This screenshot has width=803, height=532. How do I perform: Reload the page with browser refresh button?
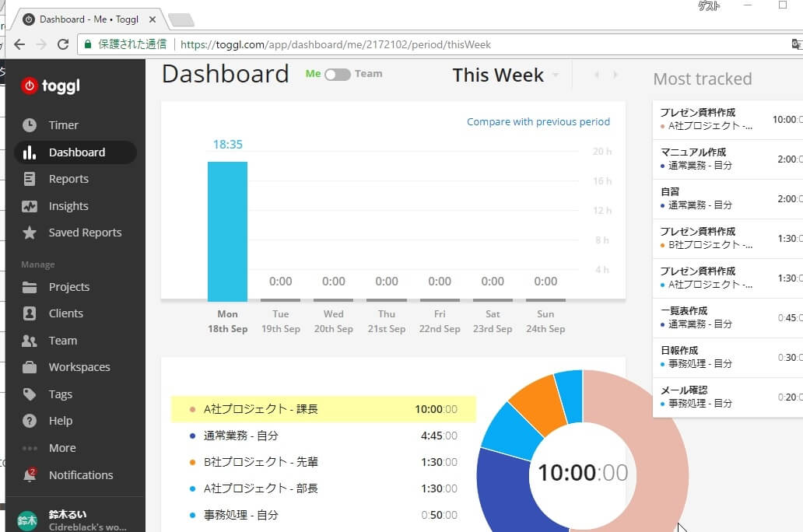(63, 44)
